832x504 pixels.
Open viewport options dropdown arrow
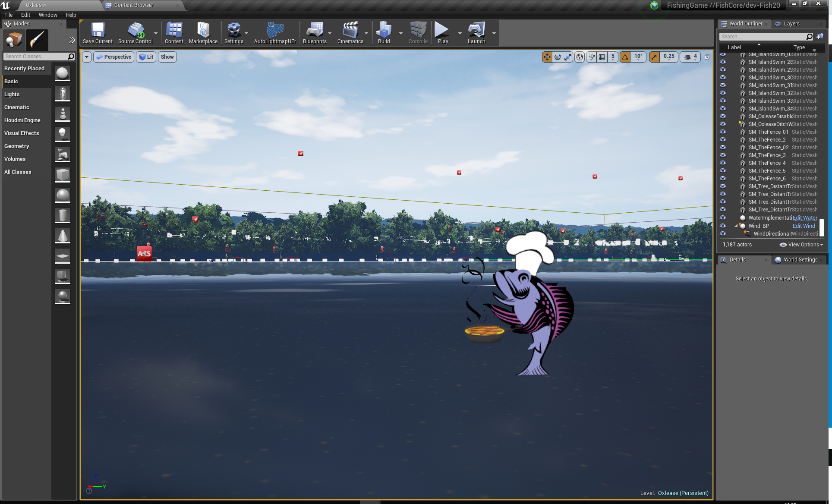[87, 57]
